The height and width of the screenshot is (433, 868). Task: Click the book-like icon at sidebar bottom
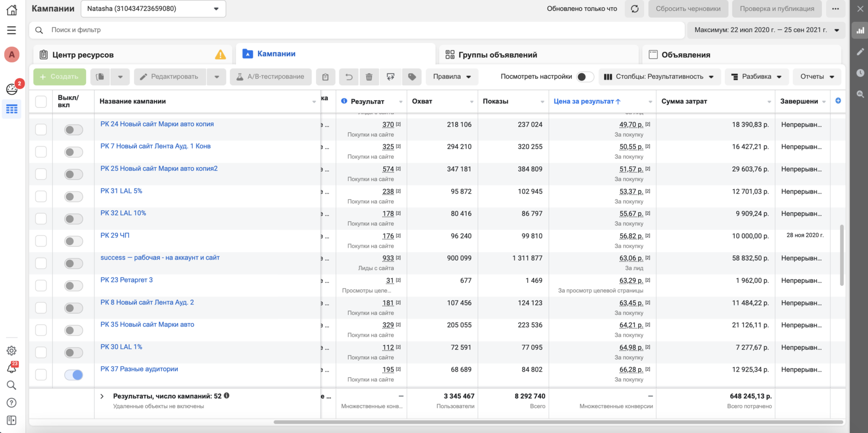(x=11, y=421)
